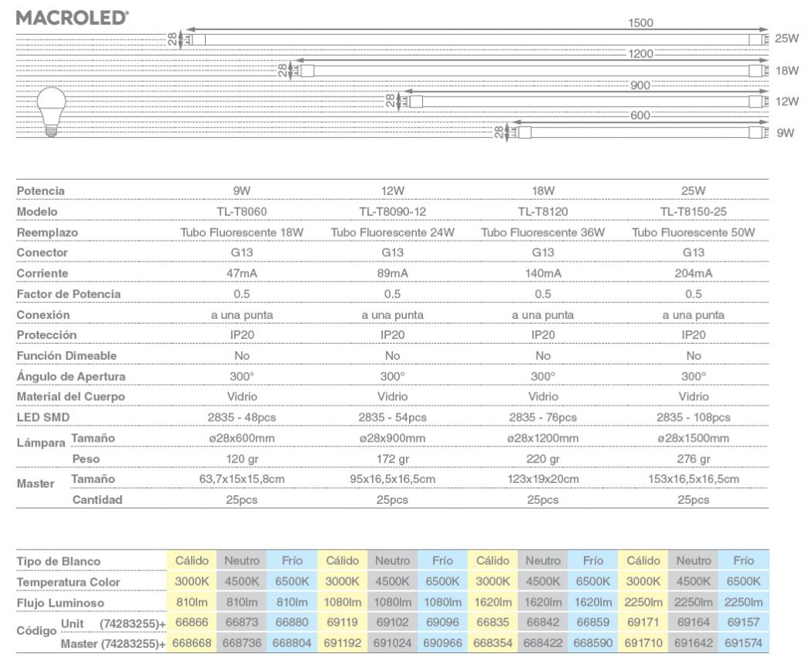Image resolution: width=812 pixels, height=664 pixels.
Task: Select model TL-T8060
Action: pos(242,211)
